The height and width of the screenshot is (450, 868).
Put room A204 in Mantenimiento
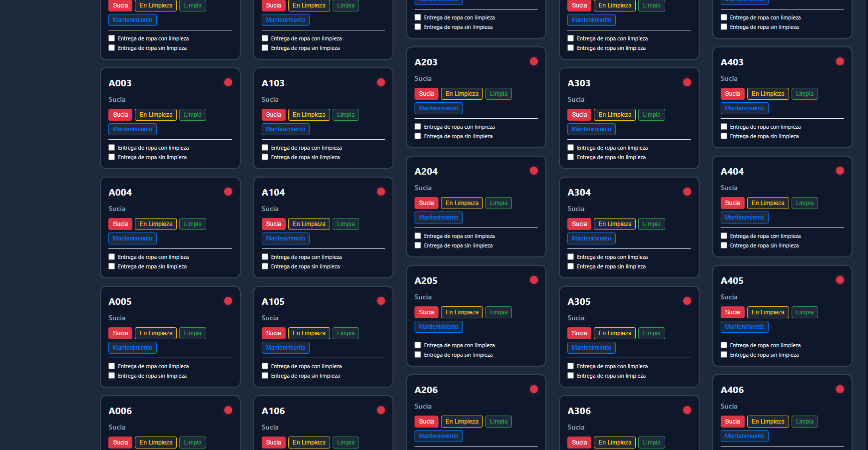(438, 218)
